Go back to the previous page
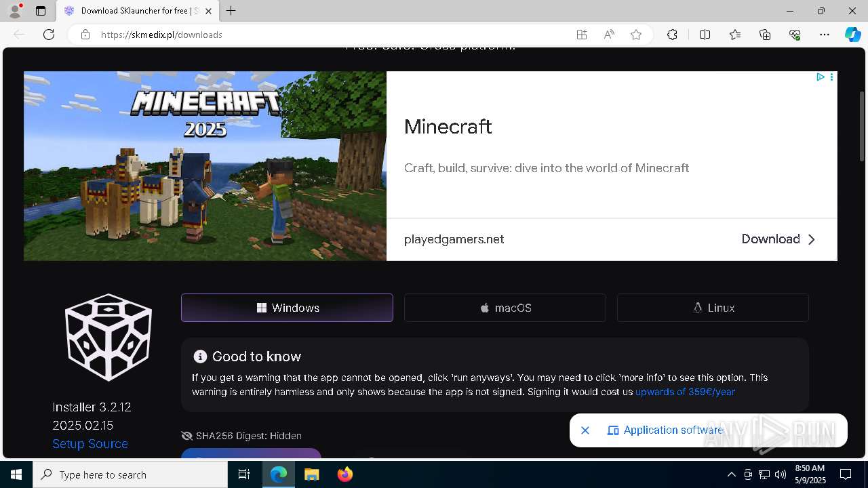Viewport: 868px width, 488px height. click(19, 35)
